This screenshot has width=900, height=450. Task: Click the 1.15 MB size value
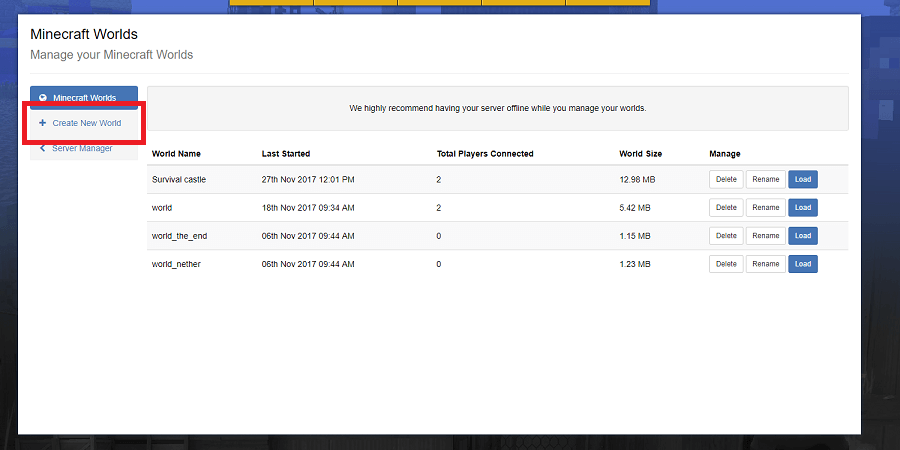point(635,236)
